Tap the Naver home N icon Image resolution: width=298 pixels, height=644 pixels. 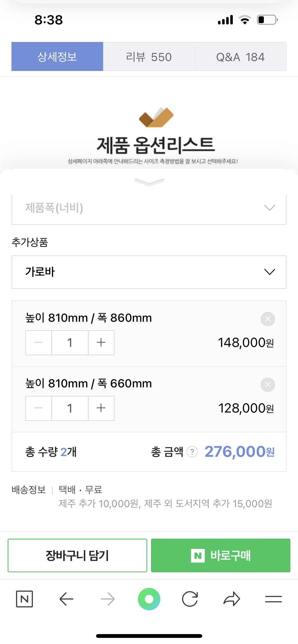(24, 599)
